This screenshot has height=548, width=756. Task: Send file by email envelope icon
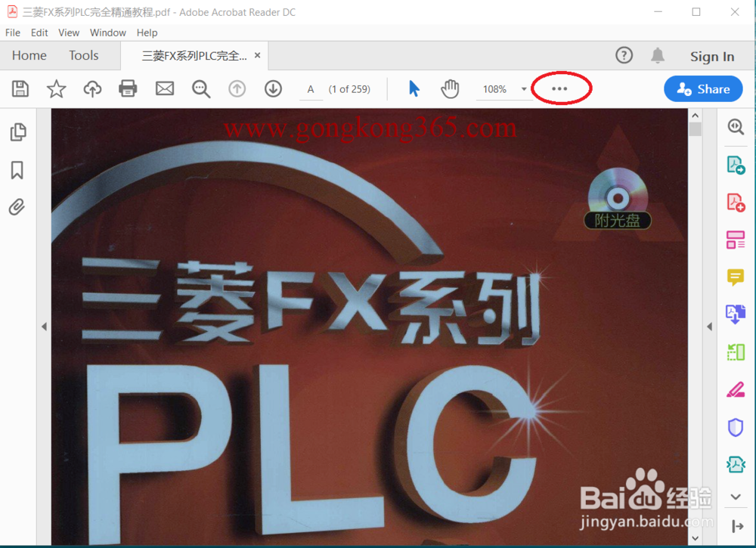tap(164, 88)
